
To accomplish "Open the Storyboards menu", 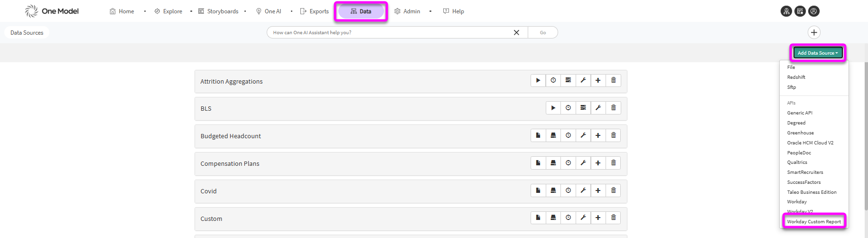I will pyautogui.click(x=218, y=11).
